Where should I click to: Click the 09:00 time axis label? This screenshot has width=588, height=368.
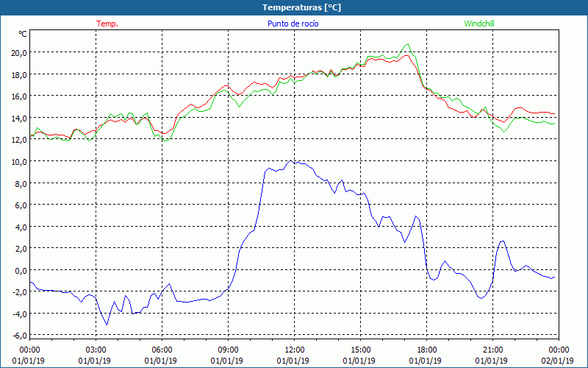[x=228, y=350]
